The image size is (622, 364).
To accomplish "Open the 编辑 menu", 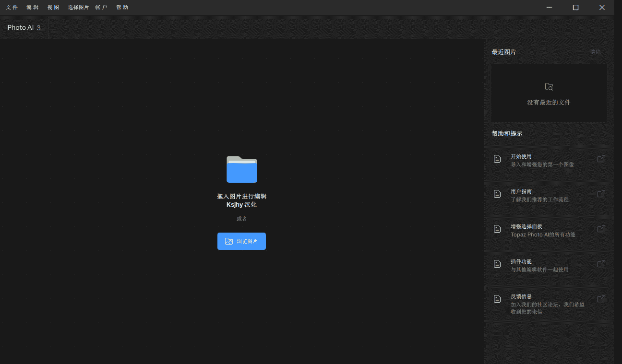I will (33, 7).
